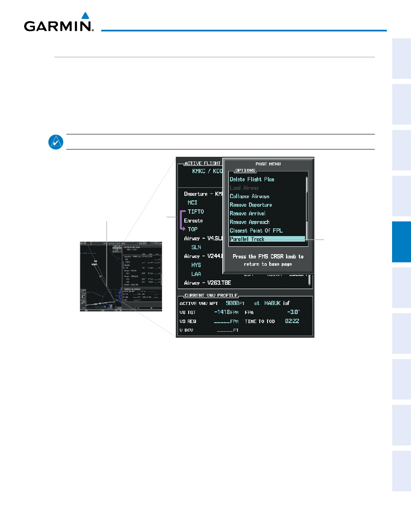Select Remove Departure option
The width and height of the screenshot is (411, 532).
coord(251,205)
